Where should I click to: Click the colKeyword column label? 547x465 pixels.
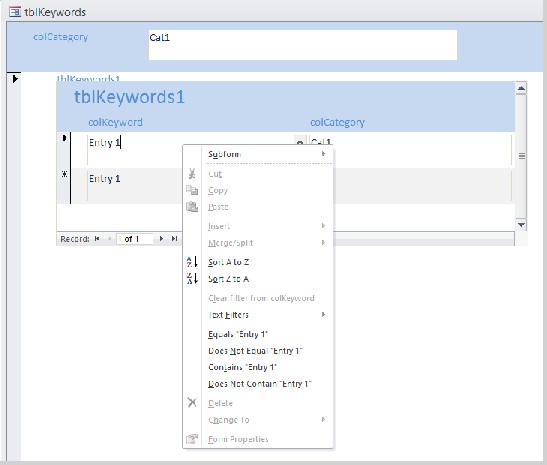115,122
